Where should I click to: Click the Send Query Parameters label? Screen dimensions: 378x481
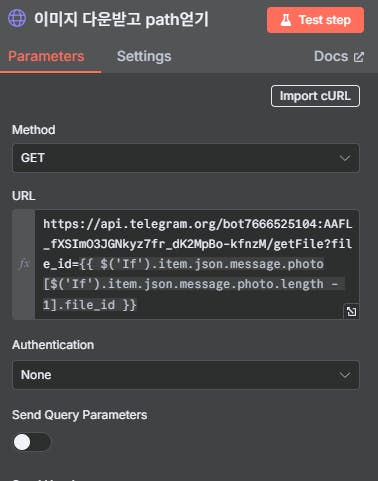click(80, 415)
